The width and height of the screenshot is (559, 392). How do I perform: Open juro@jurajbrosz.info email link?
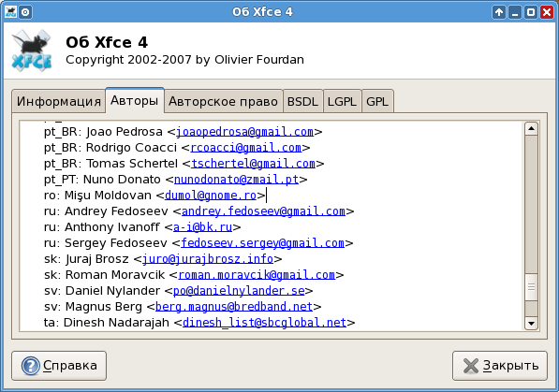coord(208,259)
